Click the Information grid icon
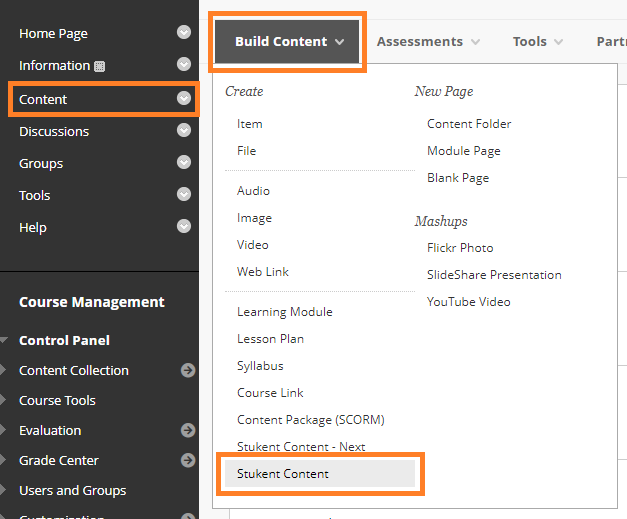Image resolution: width=627 pixels, height=519 pixels. click(x=99, y=66)
